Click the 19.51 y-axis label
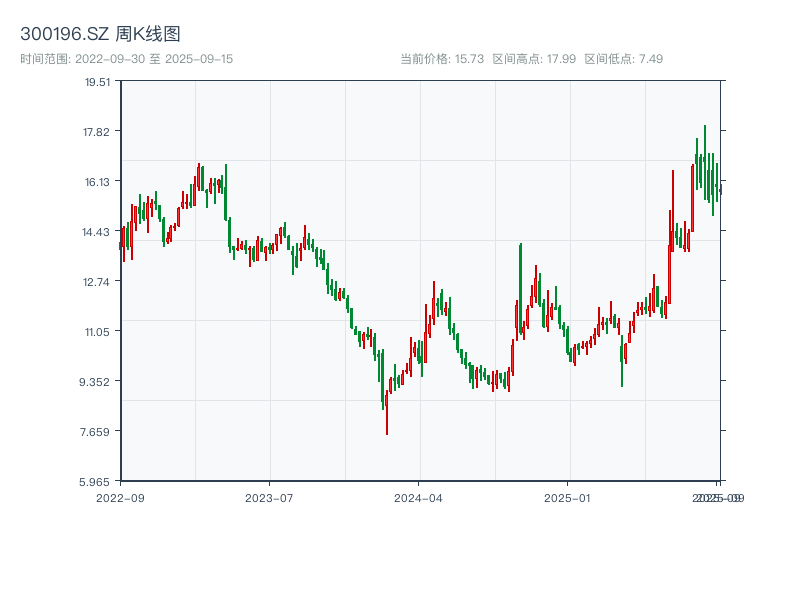The height and width of the screenshot is (600, 800). [97, 82]
